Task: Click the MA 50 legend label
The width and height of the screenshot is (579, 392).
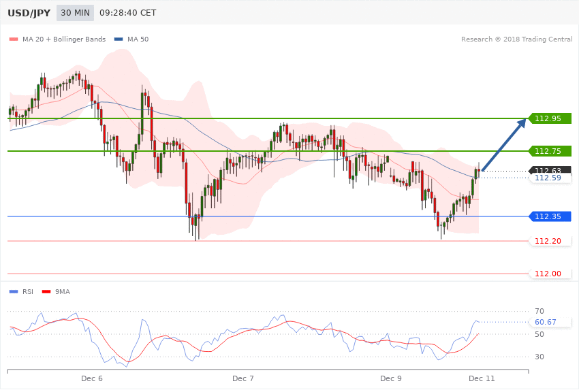Action: [138, 39]
